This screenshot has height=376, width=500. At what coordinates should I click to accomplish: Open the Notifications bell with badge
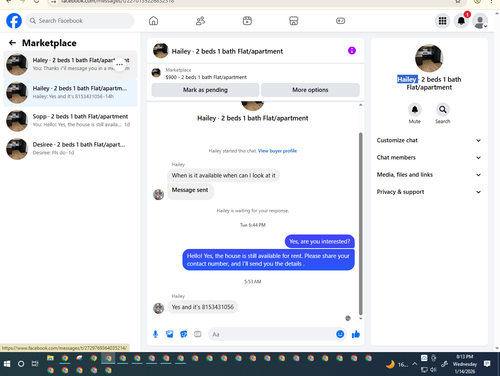coord(461,21)
